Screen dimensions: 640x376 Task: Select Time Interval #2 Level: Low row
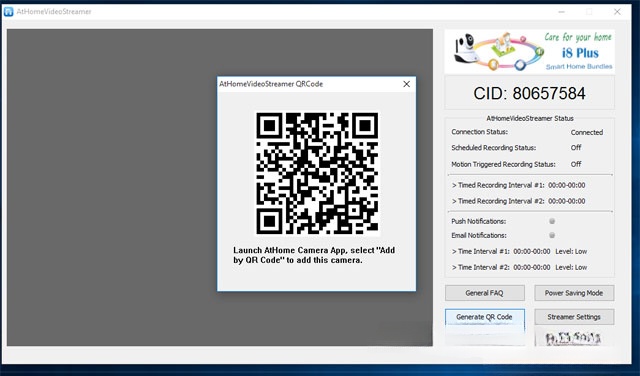click(x=519, y=267)
